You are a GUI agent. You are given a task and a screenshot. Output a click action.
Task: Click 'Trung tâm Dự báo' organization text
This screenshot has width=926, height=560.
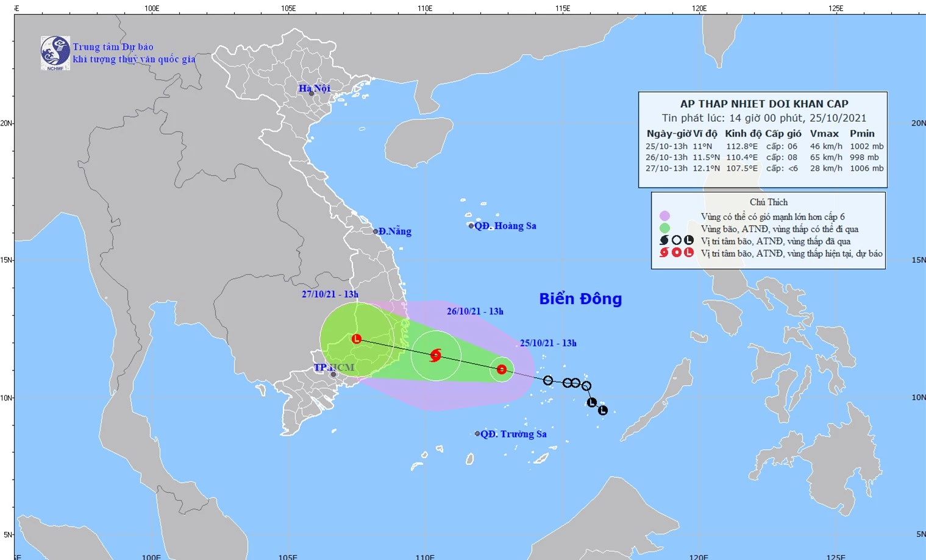pyautogui.click(x=113, y=47)
